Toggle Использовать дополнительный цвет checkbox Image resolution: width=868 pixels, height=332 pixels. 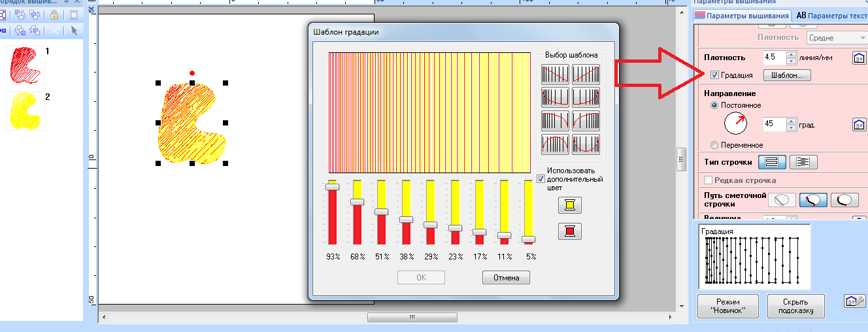pos(541,179)
